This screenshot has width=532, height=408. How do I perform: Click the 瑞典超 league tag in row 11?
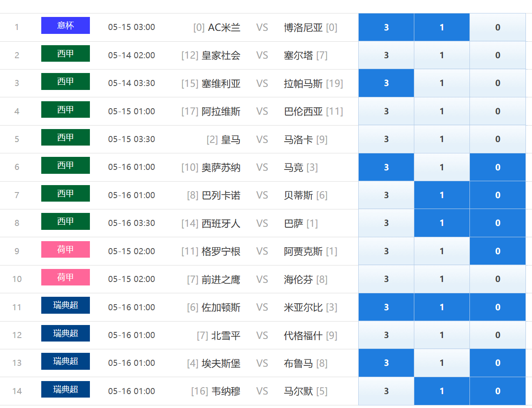pos(66,305)
